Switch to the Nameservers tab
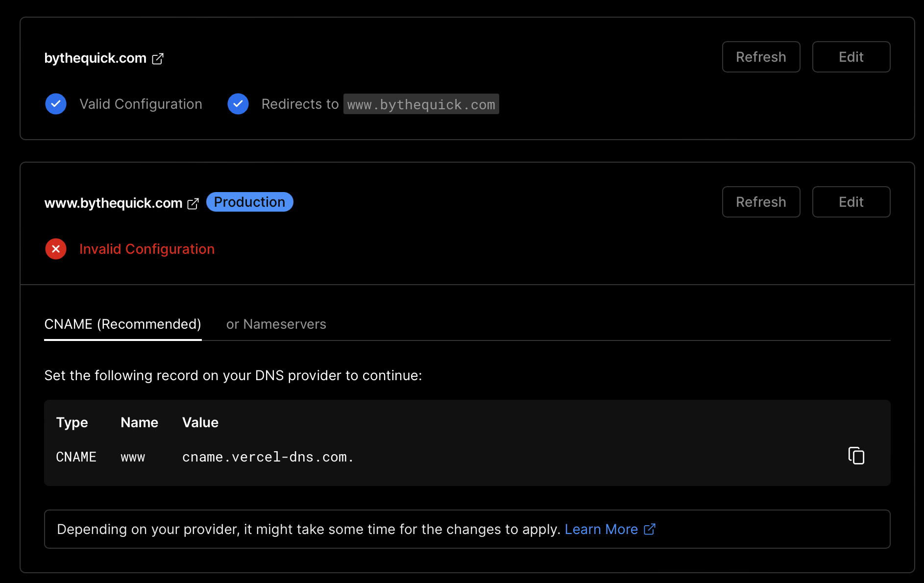924x583 pixels. click(276, 324)
